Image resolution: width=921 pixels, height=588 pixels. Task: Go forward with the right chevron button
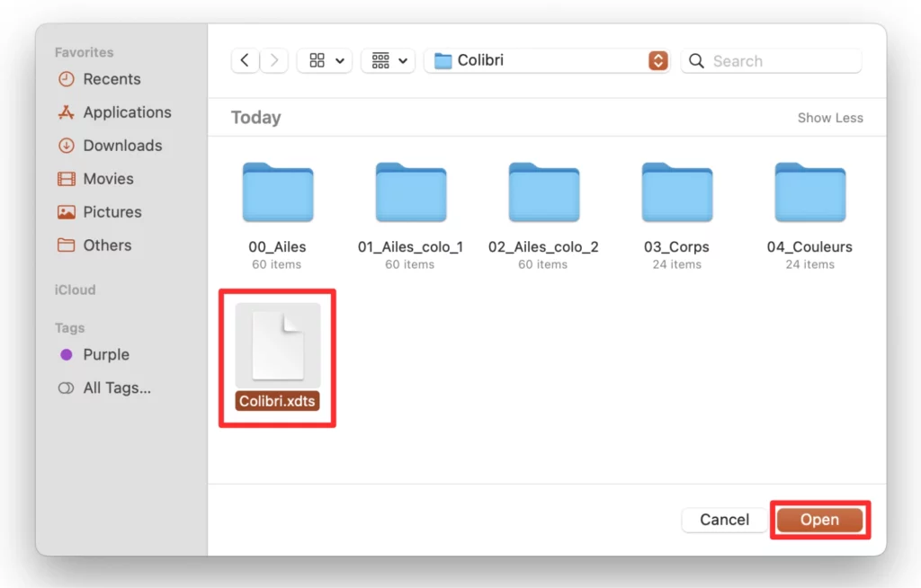pyautogui.click(x=273, y=60)
